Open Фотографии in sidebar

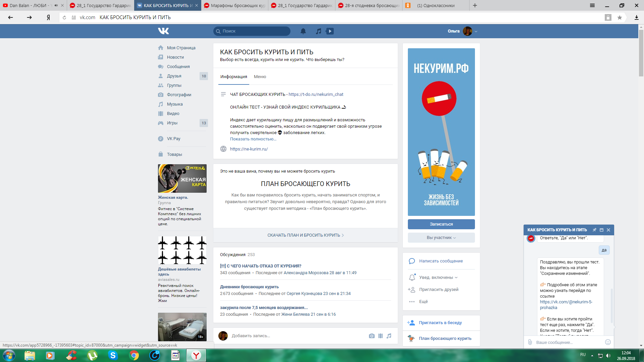click(179, 95)
